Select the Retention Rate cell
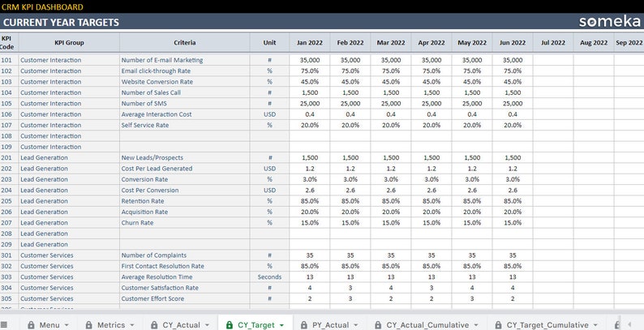Viewport: 644px width, 330px height. tap(184, 201)
